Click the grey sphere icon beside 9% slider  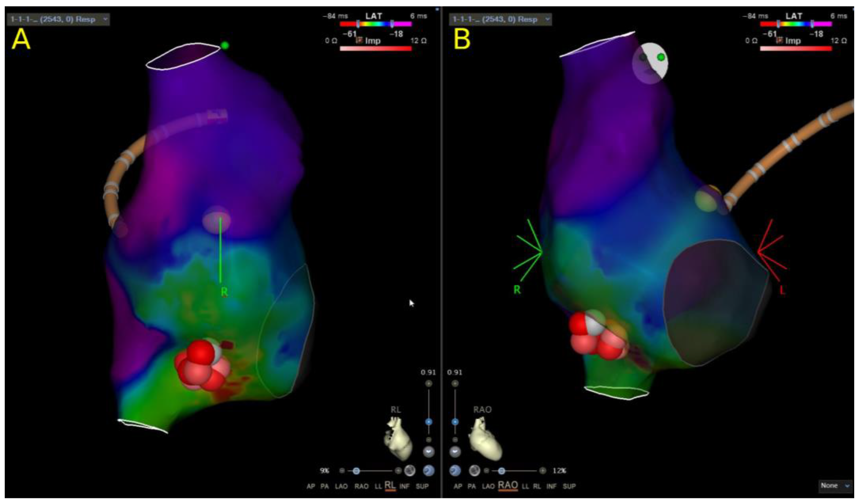click(410, 471)
